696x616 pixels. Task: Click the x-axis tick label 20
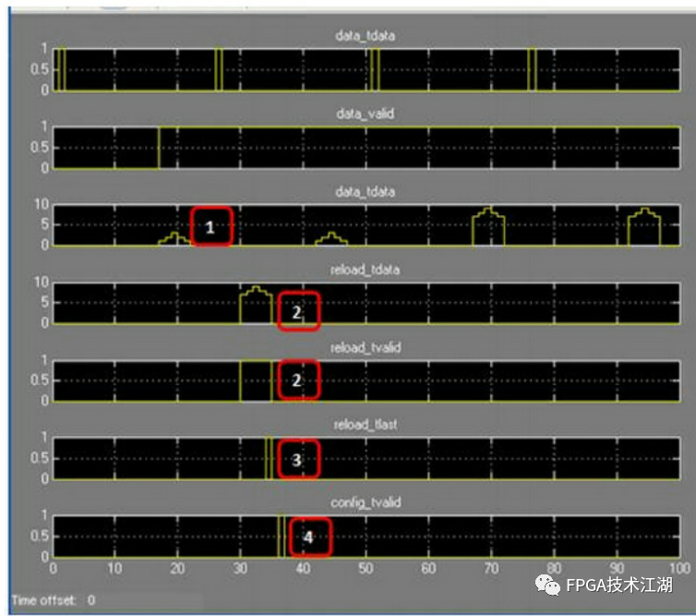[x=178, y=568]
